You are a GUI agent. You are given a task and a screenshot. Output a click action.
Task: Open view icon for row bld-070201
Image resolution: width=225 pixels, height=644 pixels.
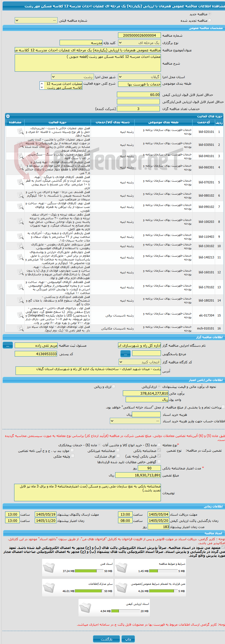tap(20, 182)
